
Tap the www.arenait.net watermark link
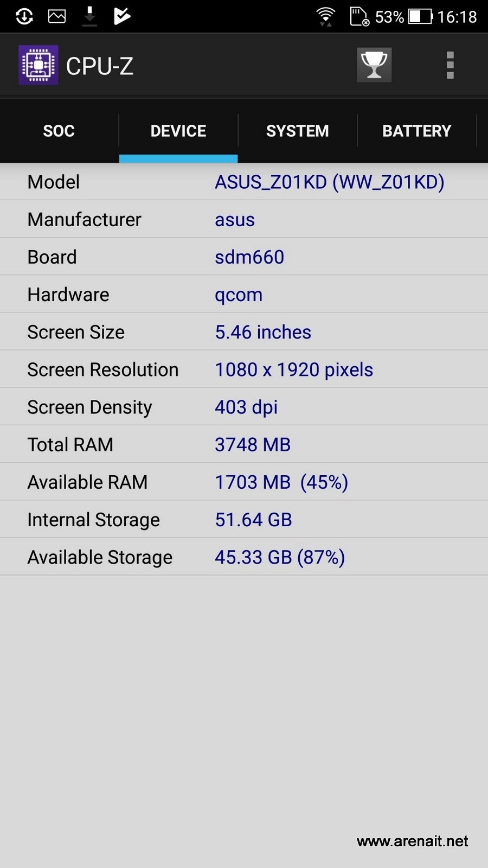[x=413, y=841]
